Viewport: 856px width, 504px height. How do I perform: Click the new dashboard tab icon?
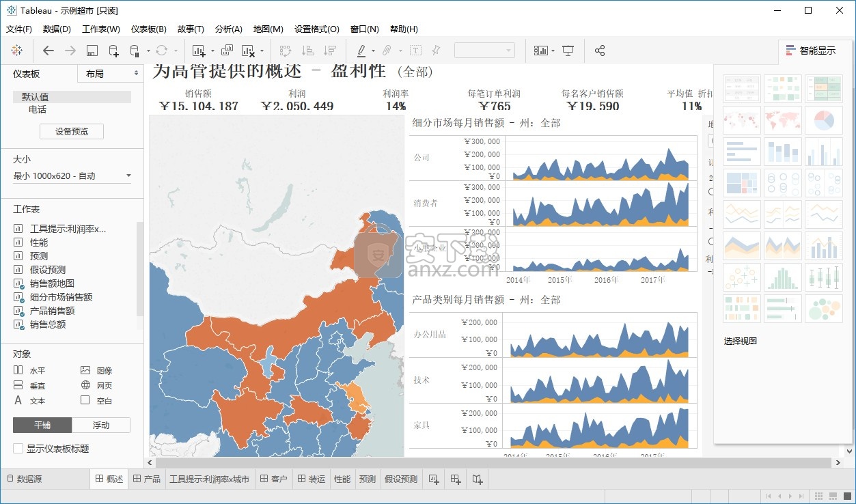pyautogui.click(x=456, y=479)
